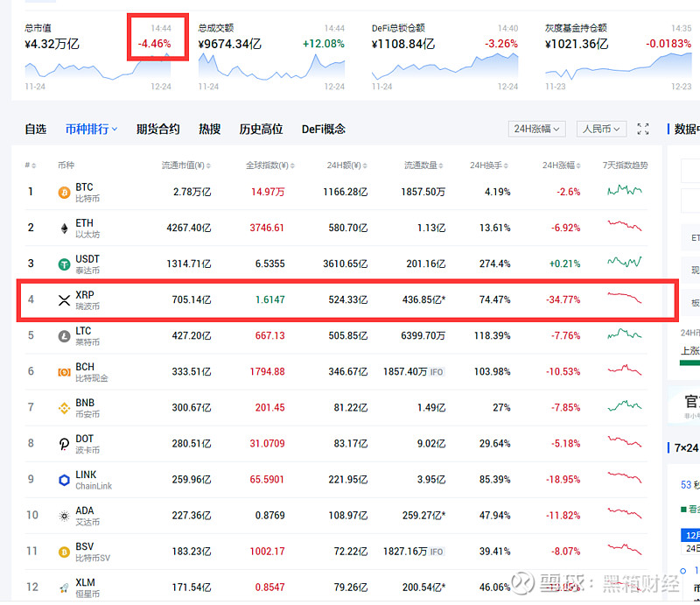The image size is (700, 605).
Task: Expand the 币种排行 dropdown tab
Action: tap(92, 129)
